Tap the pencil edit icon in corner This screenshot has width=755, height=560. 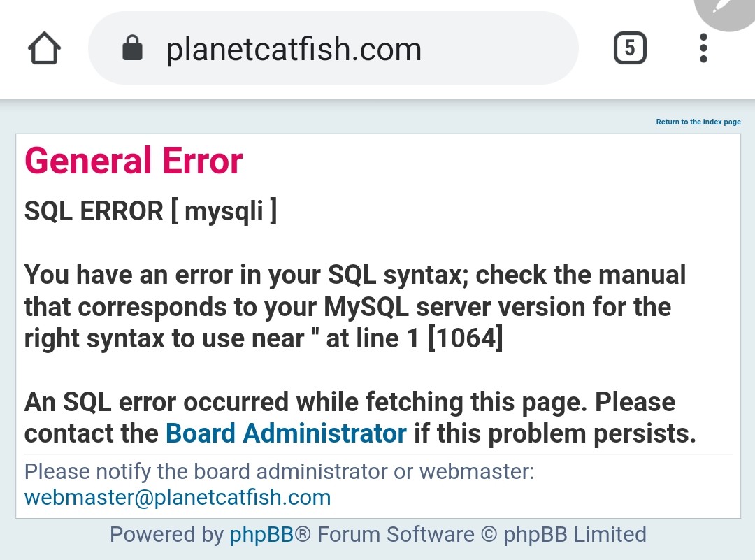click(x=725, y=10)
